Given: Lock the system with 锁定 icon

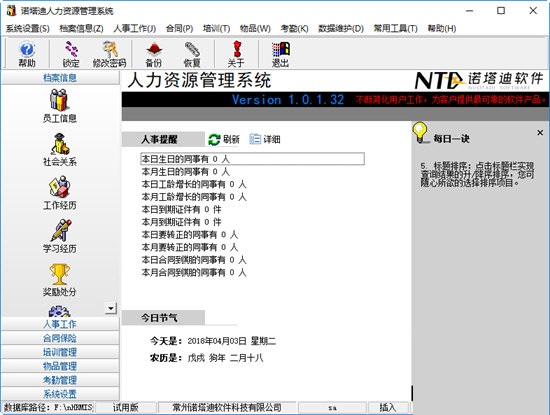Looking at the screenshot, I should pyautogui.click(x=71, y=54).
